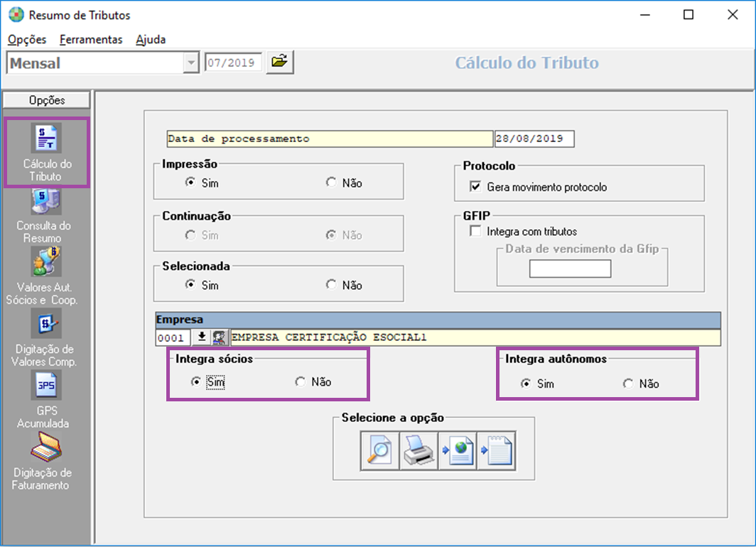Open the Ferramentas menu
The image size is (756, 547).
click(91, 40)
